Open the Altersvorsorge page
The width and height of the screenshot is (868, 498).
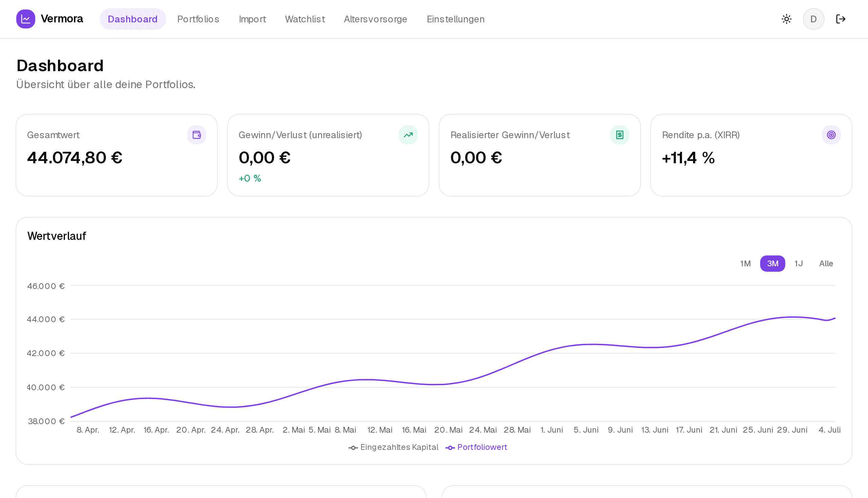[x=375, y=19]
